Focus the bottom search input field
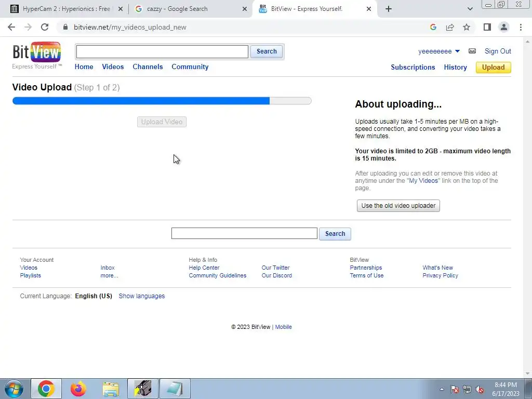This screenshot has height=399, width=532. (244, 233)
